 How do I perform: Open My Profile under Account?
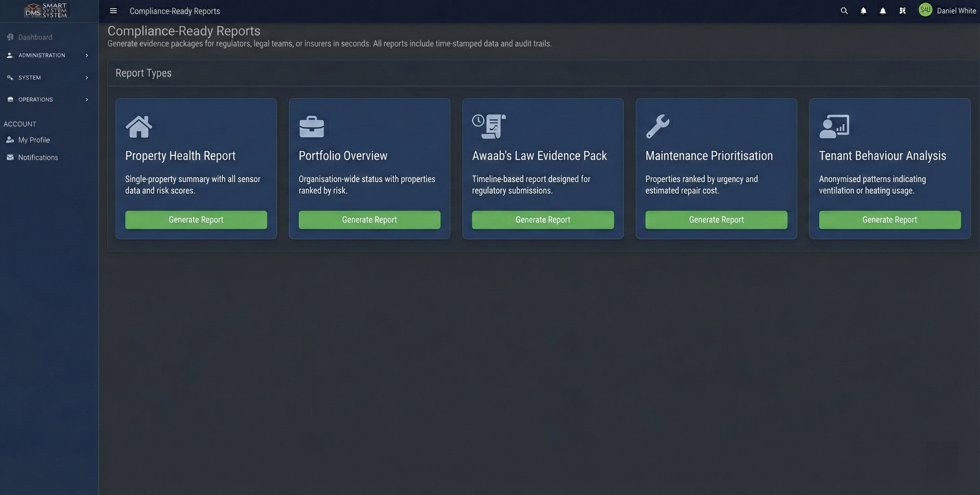pyautogui.click(x=33, y=140)
